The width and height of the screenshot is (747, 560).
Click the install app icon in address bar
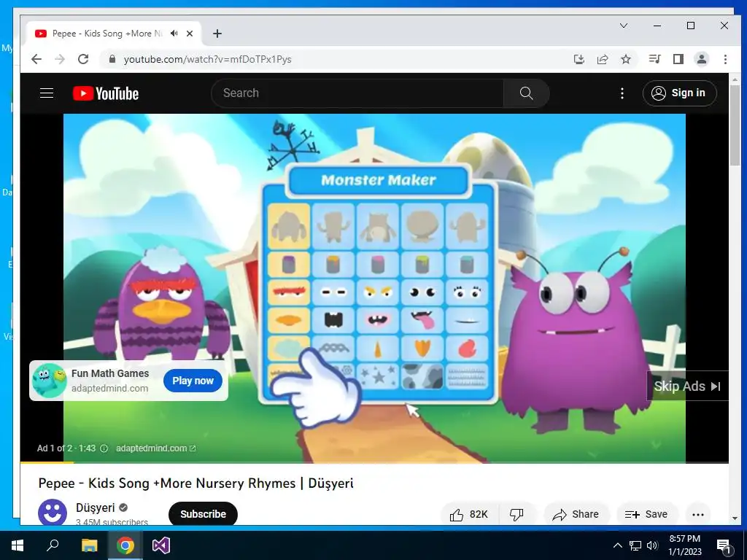click(x=578, y=59)
